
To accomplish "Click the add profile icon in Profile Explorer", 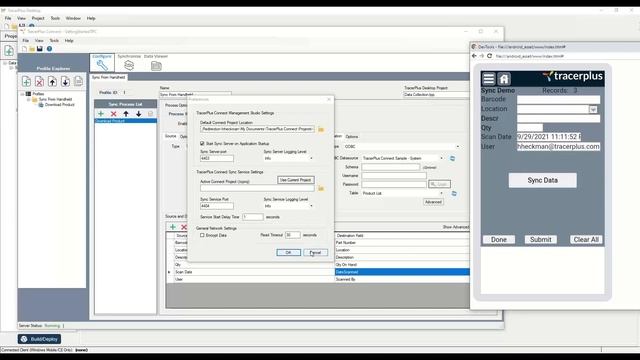I will pos(27,82).
